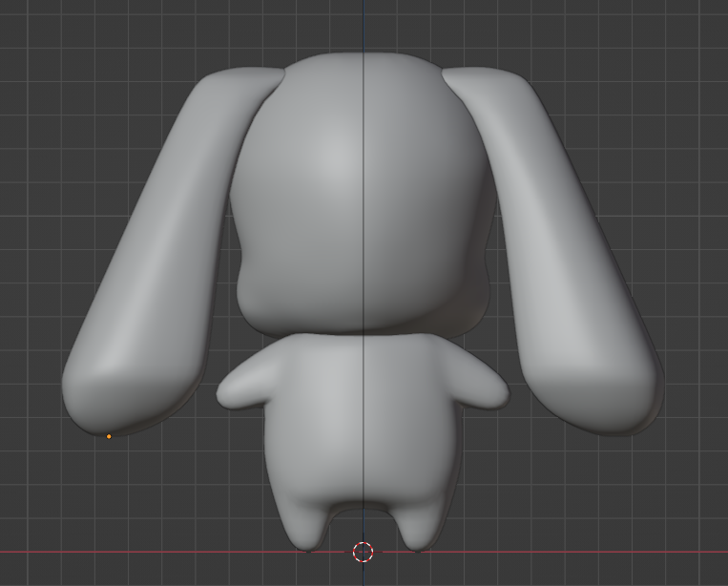Click the center of the character's head

point(361,191)
